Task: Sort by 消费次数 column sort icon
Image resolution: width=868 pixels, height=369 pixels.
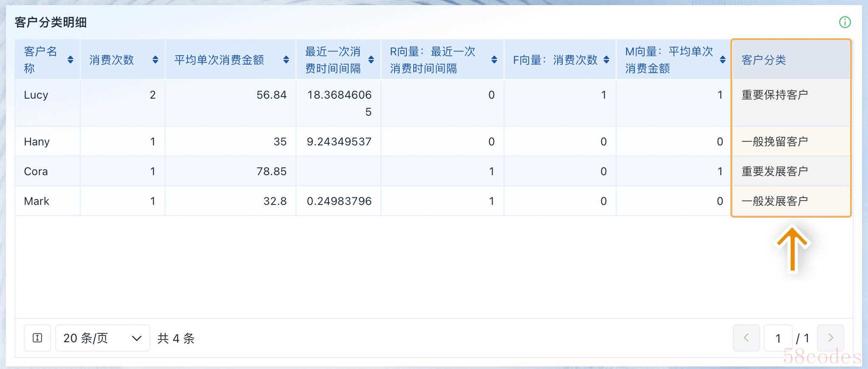Action: pyautogui.click(x=155, y=60)
